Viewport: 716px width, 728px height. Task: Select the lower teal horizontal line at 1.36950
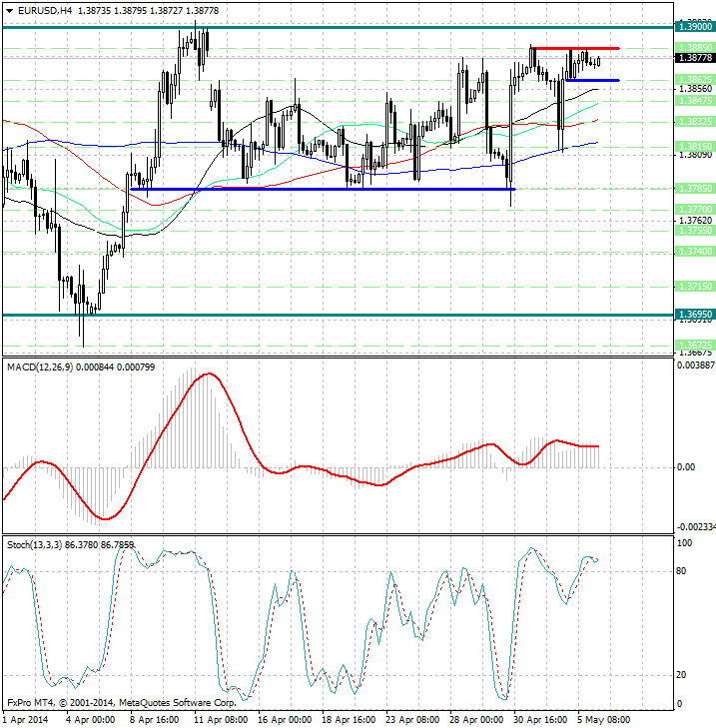coord(300,315)
